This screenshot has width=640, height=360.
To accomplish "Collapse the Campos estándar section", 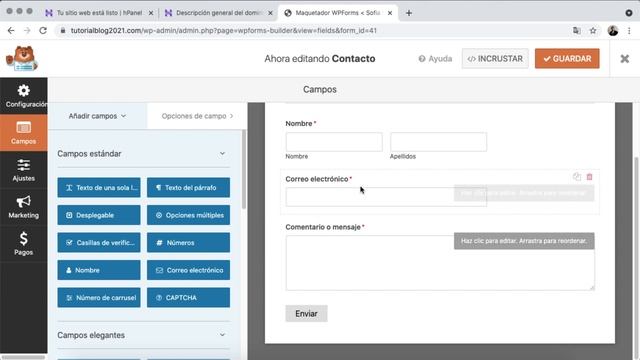I will pyautogui.click(x=222, y=153).
